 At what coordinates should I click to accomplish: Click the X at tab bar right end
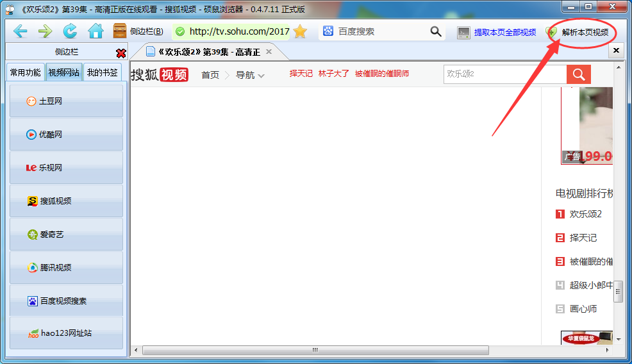tap(616, 51)
